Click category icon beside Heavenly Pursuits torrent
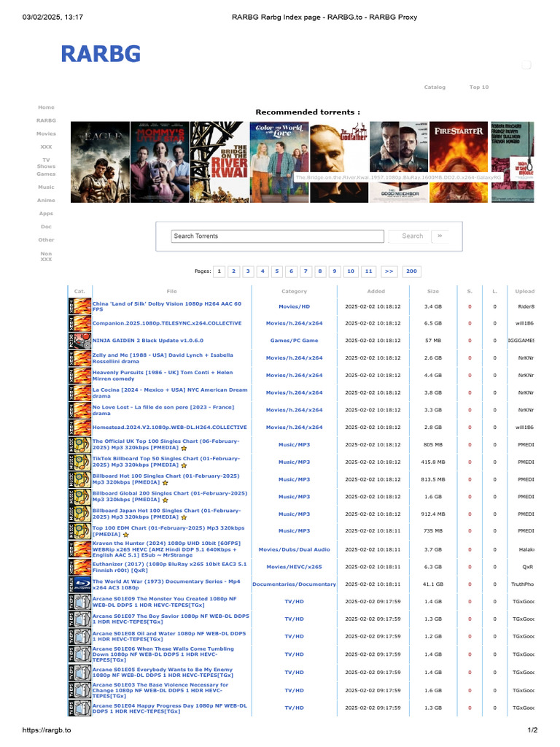 click(x=79, y=376)
